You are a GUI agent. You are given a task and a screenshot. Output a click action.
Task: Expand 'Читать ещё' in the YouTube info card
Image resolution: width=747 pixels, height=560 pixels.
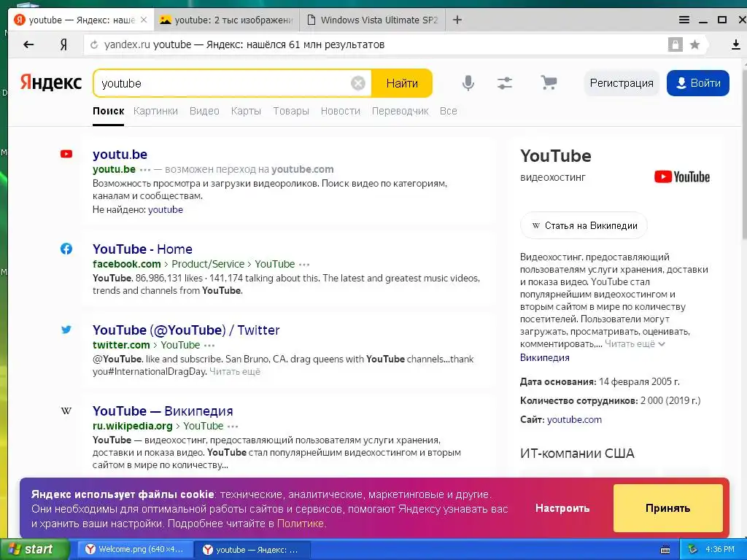pyautogui.click(x=635, y=344)
